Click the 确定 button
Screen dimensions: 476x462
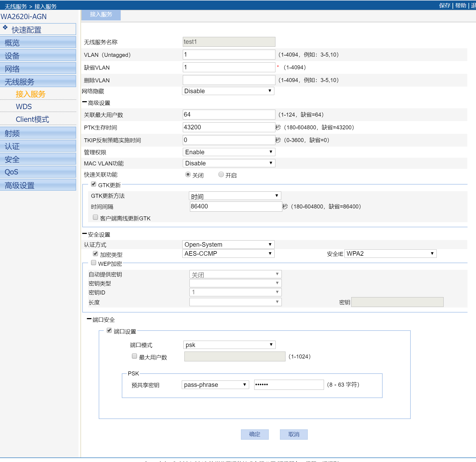255,434
